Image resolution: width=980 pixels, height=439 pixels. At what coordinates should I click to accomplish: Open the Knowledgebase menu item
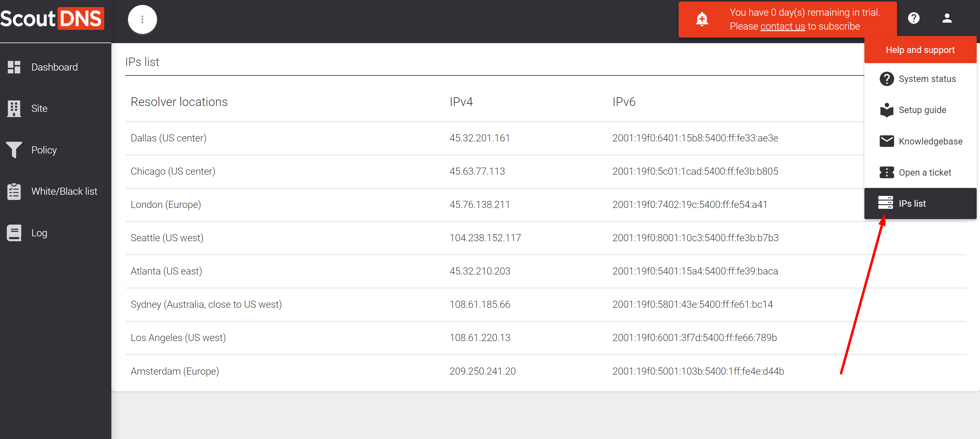click(x=930, y=141)
